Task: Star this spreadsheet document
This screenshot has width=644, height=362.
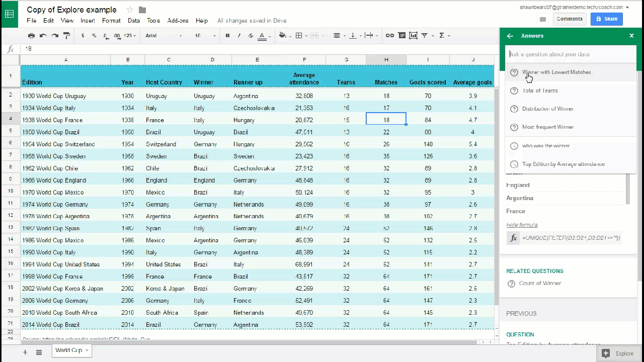Action: pyautogui.click(x=130, y=10)
